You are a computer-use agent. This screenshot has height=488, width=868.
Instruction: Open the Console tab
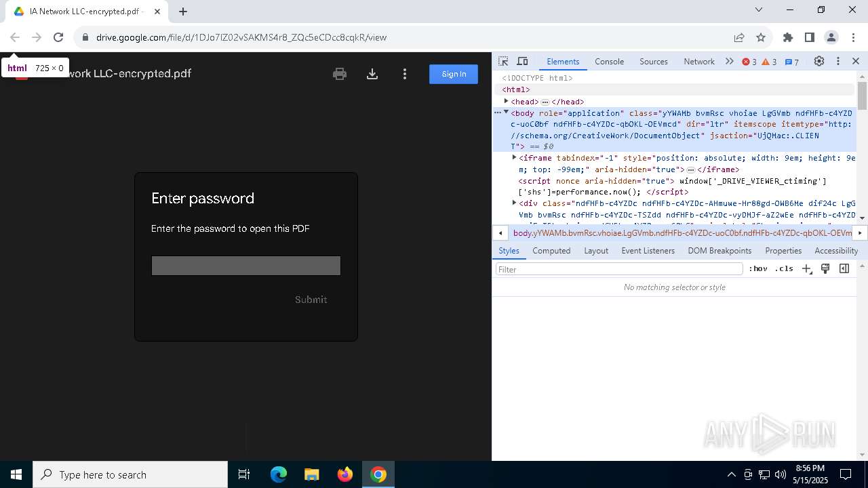tap(609, 61)
